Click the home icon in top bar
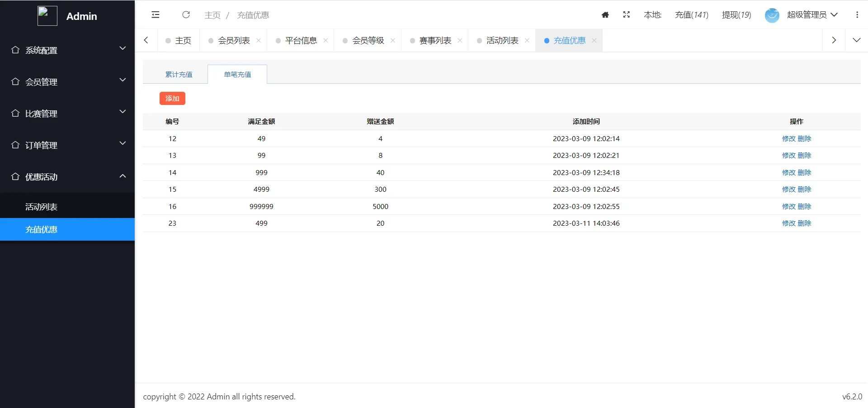The width and height of the screenshot is (868, 408). coord(605,15)
